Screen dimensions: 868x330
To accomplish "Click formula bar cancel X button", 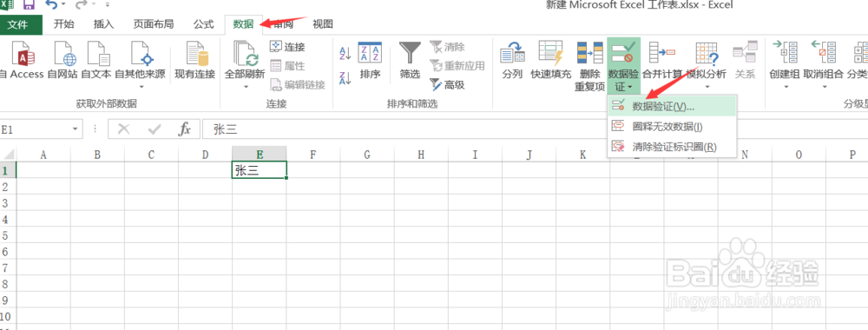I will pyautogui.click(x=124, y=129).
